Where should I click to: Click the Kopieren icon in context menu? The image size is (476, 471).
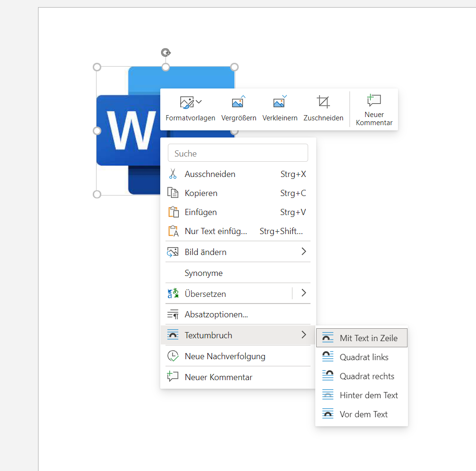173,193
